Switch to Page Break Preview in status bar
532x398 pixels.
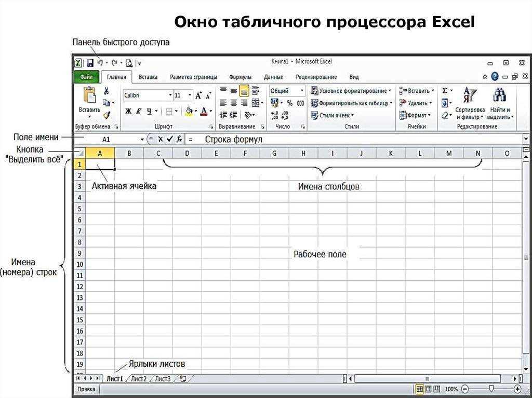coord(436,389)
